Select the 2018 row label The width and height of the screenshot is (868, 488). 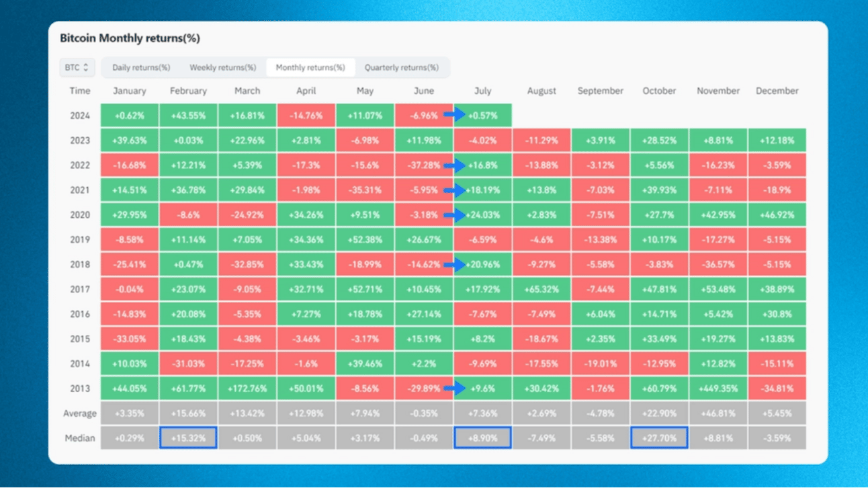pos(80,264)
